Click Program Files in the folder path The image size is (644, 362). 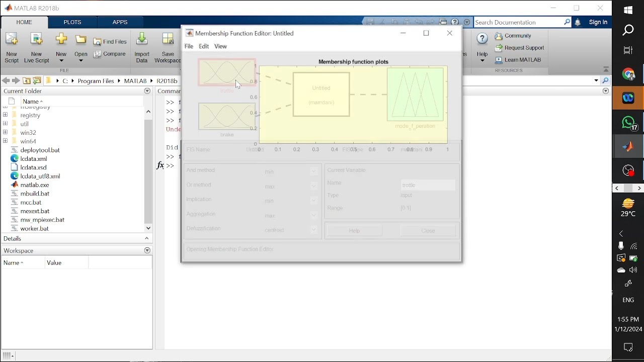96,81
